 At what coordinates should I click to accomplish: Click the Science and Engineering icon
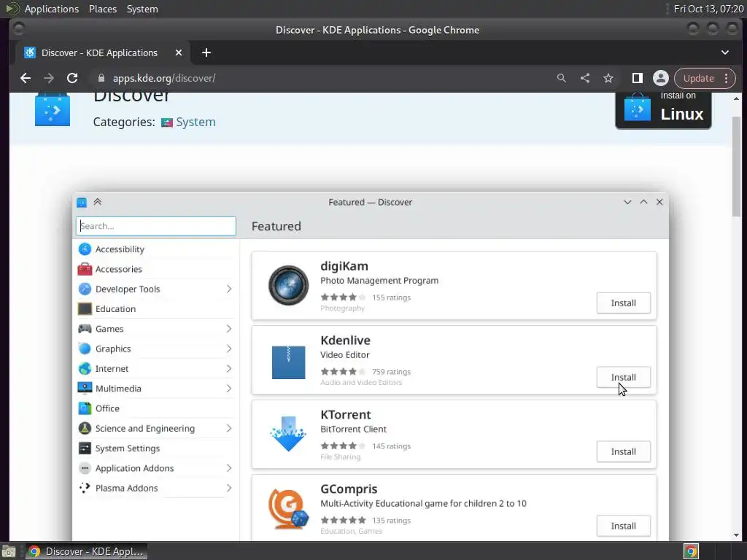(85, 429)
